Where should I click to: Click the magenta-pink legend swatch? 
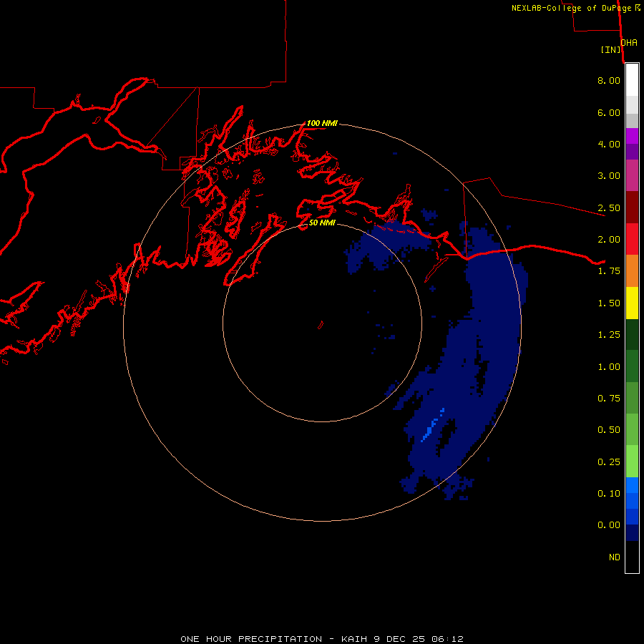[x=632, y=175]
